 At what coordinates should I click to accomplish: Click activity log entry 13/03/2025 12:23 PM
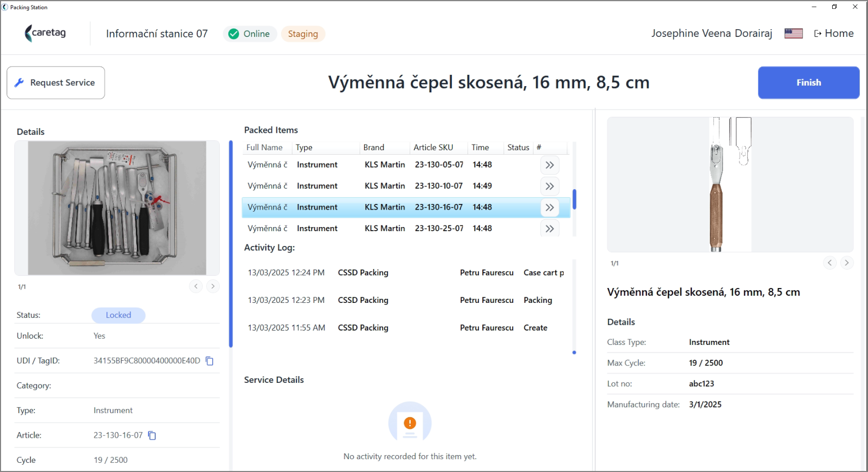[x=407, y=300]
